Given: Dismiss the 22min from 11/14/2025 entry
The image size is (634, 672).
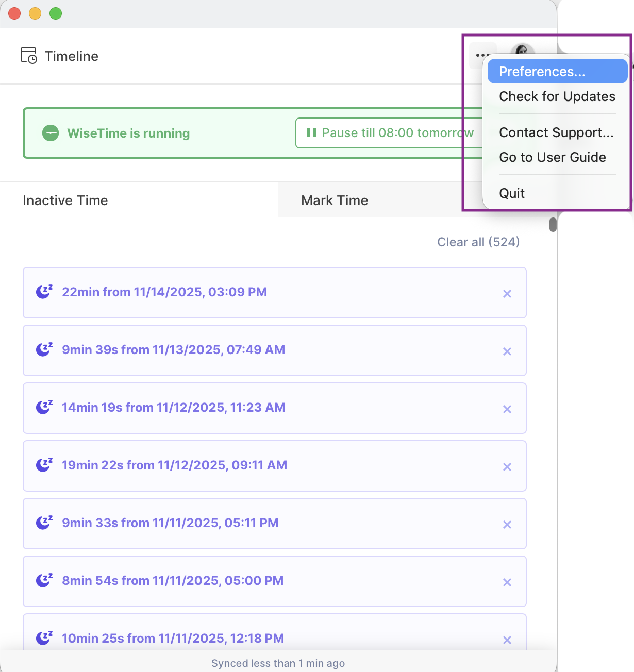Looking at the screenshot, I should click(507, 294).
